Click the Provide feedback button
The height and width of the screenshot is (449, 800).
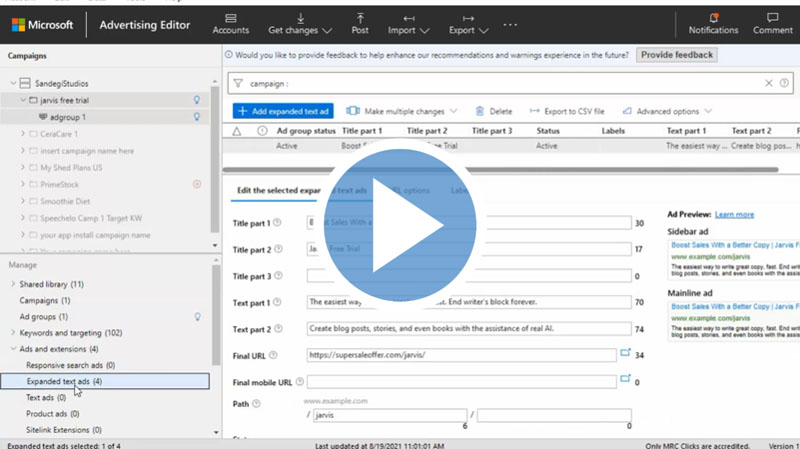coord(677,55)
